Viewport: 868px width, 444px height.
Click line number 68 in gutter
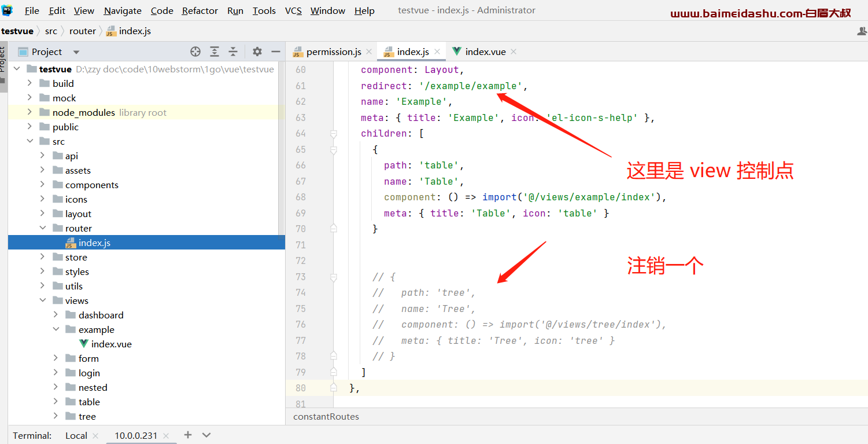tap(300, 197)
